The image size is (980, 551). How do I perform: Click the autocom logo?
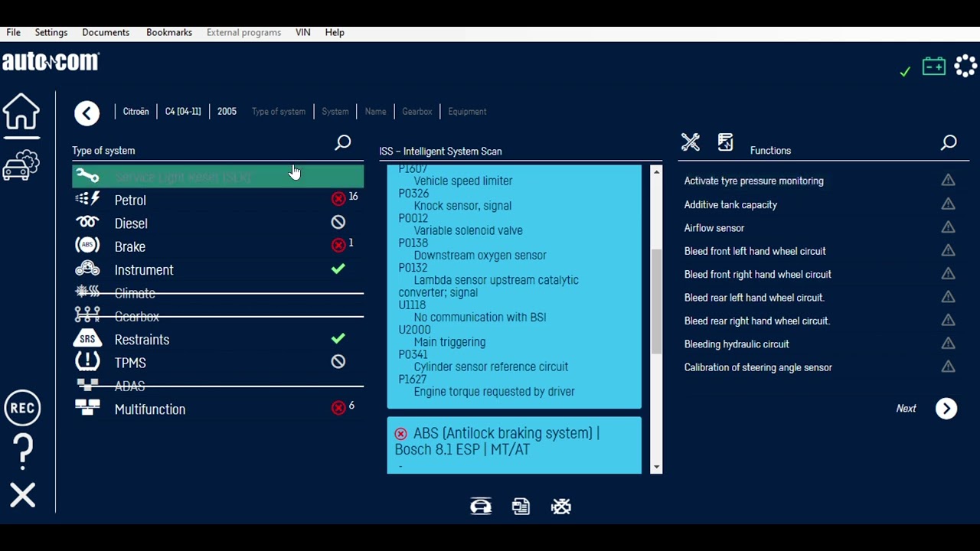pyautogui.click(x=51, y=62)
